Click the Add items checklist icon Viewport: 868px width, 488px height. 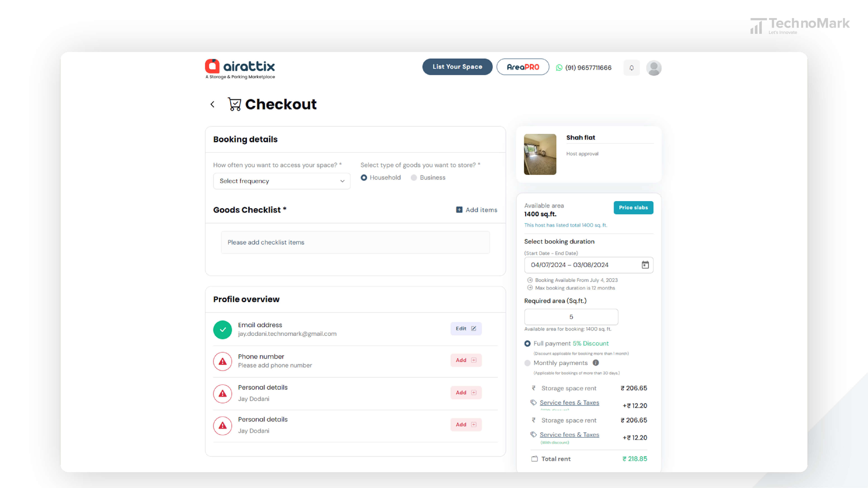coord(458,210)
